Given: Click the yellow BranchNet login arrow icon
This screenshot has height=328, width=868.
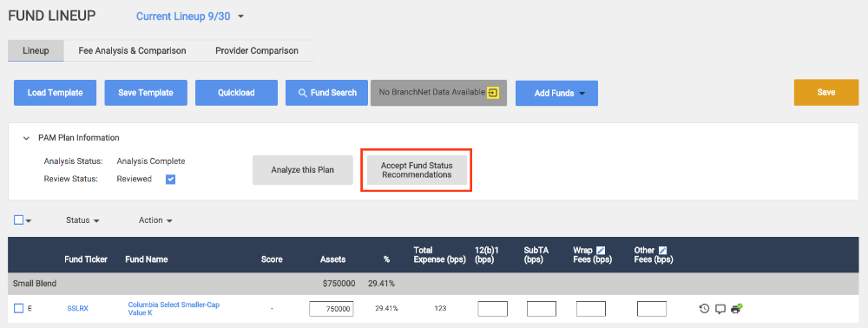Looking at the screenshot, I should point(493,92).
